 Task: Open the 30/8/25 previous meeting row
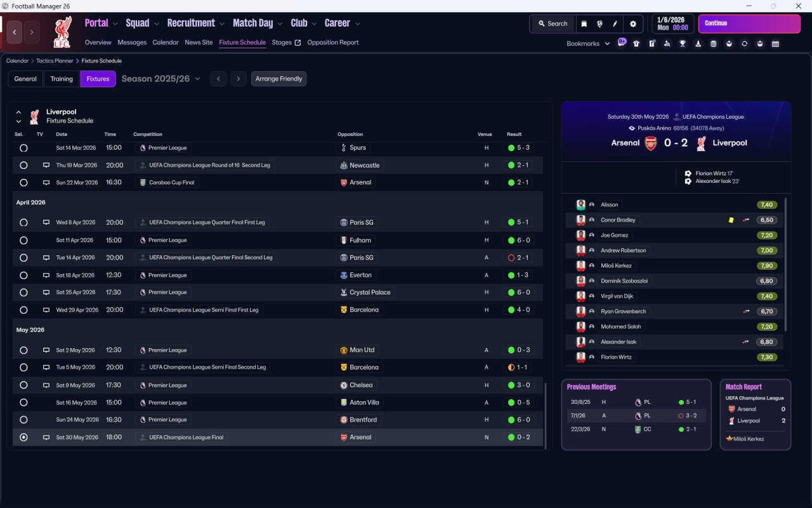(x=636, y=402)
